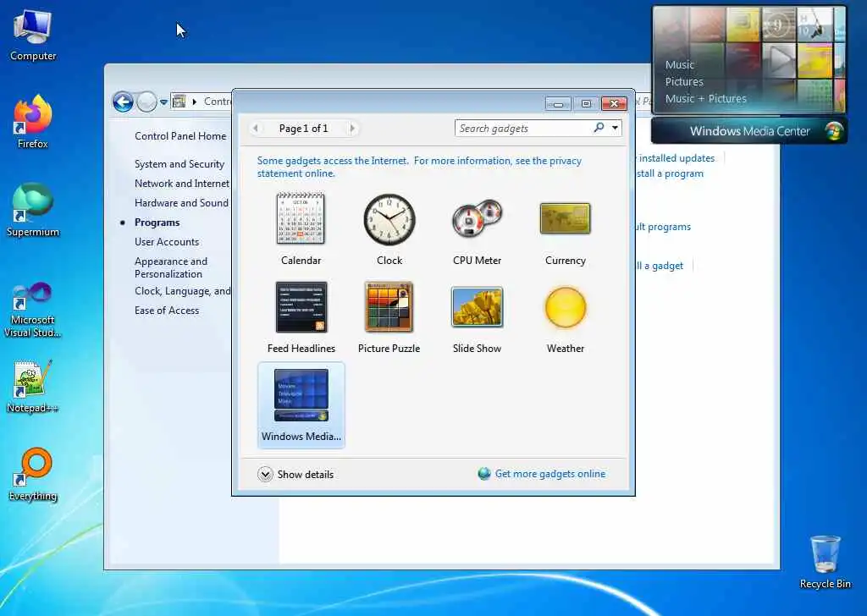This screenshot has width=867, height=616.
Task: Open User Accounts category
Action: tap(167, 241)
